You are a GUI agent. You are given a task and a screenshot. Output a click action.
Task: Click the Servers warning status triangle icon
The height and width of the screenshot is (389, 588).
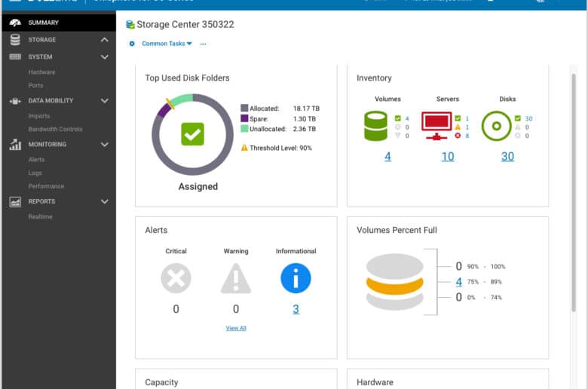(458, 127)
